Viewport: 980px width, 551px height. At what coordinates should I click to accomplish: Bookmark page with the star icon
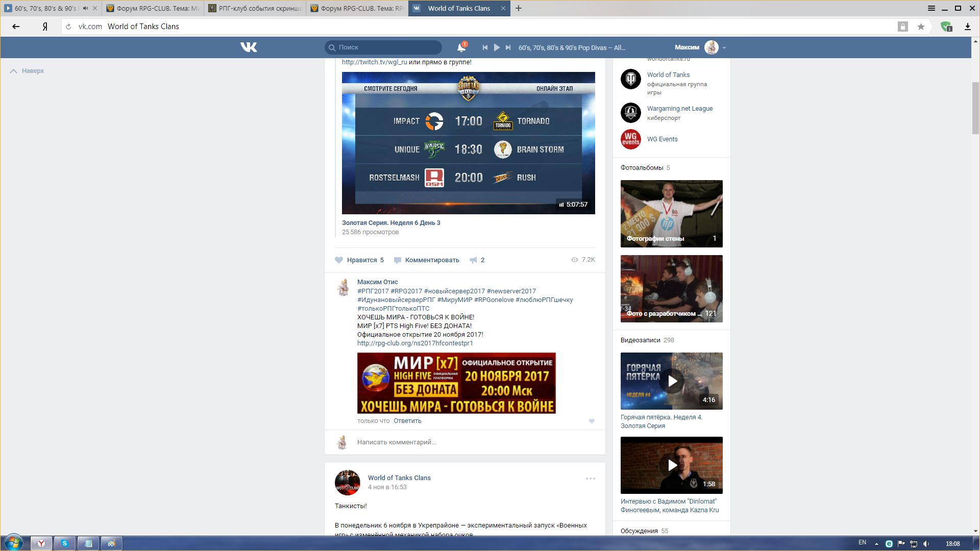pyautogui.click(x=921, y=27)
